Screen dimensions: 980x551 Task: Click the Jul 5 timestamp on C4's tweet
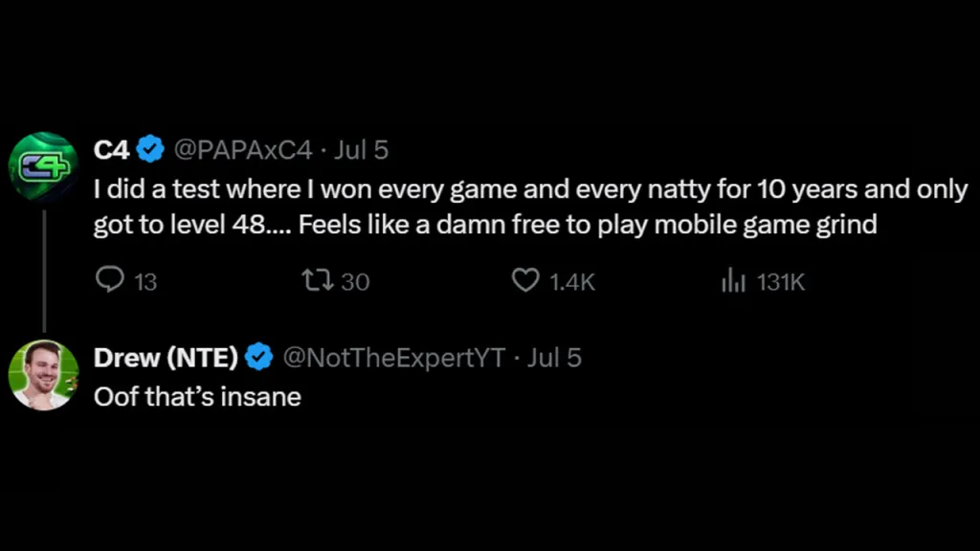(x=361, y=150)
